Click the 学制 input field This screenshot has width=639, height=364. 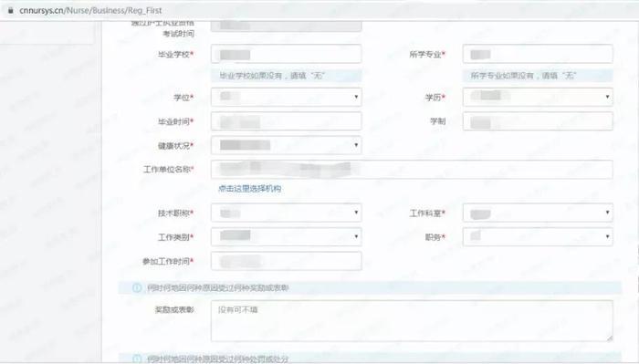(538, 121)
